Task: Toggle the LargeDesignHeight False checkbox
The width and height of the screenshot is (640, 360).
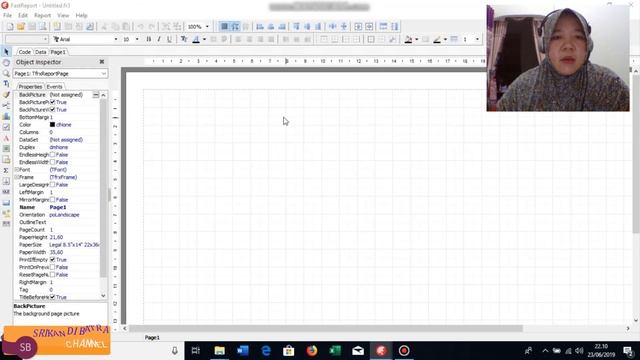Action: point(52,184)
